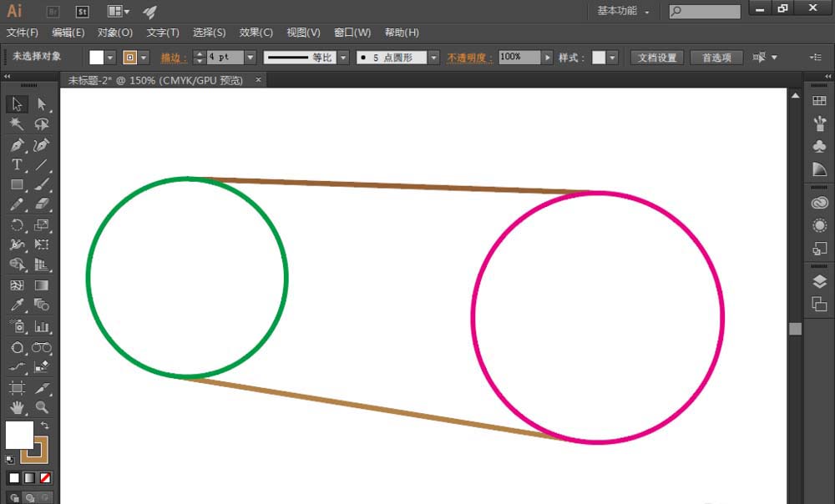Select the Perspective Grid tool
835x504 pixels.
click(x=42, y=265)
